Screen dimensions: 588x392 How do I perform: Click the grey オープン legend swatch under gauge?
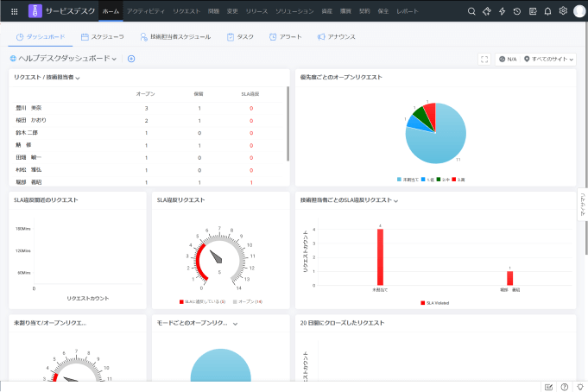point(235,301)
